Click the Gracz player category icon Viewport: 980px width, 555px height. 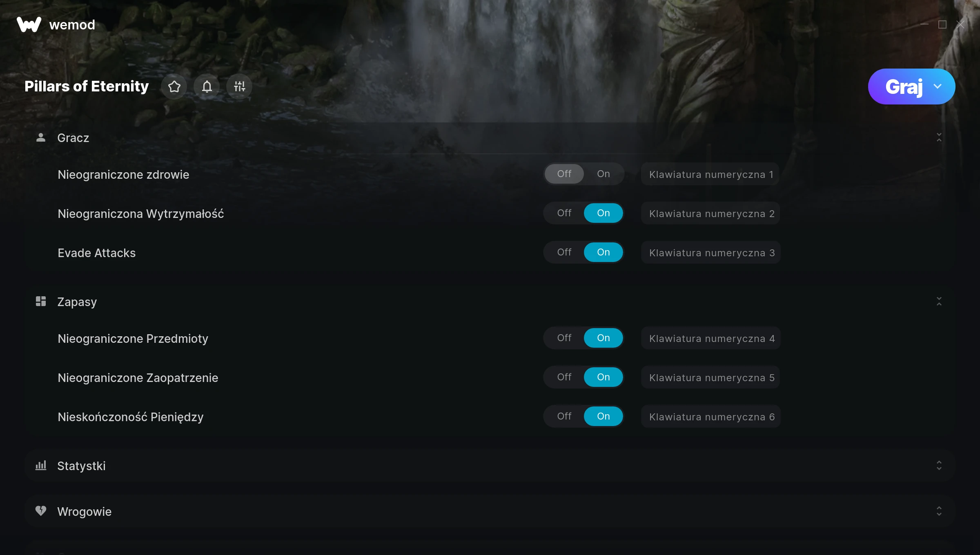pos(41,138)
